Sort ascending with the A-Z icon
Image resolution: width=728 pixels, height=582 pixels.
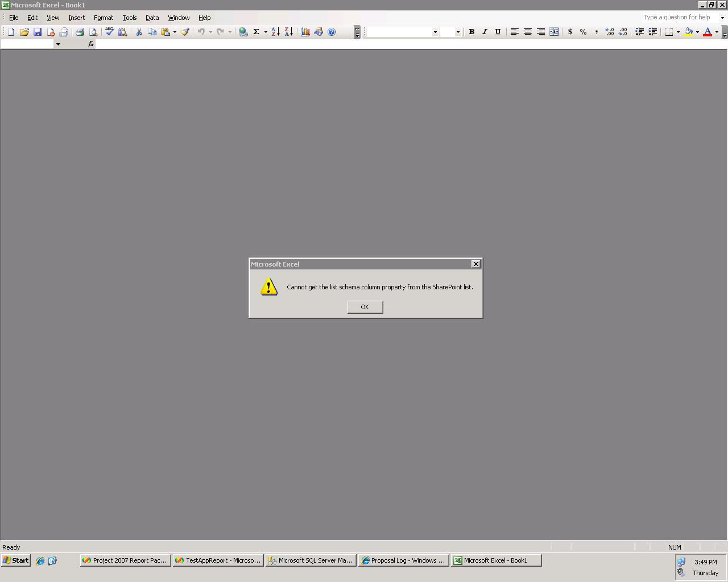(275, 32)
